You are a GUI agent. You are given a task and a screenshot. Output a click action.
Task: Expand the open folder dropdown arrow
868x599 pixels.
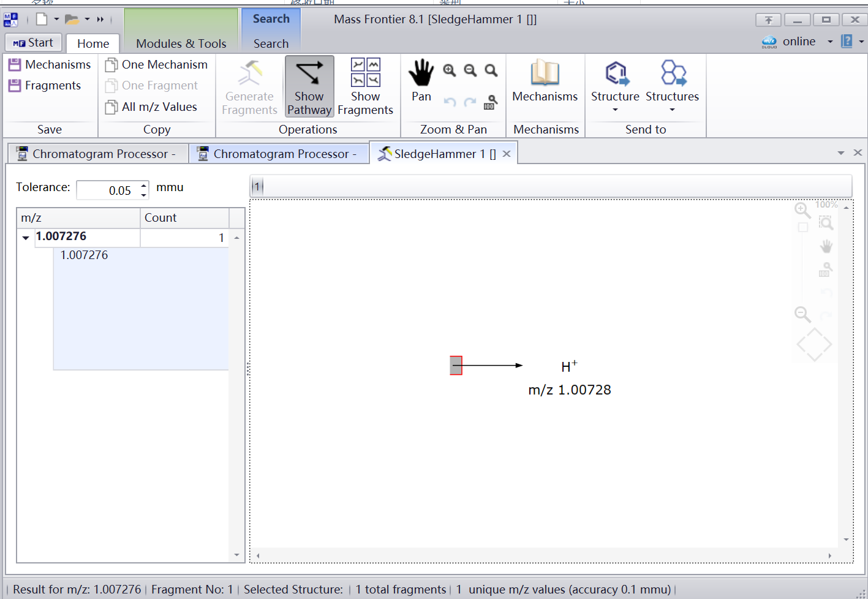pyautogui.click(x=87, y=20)
